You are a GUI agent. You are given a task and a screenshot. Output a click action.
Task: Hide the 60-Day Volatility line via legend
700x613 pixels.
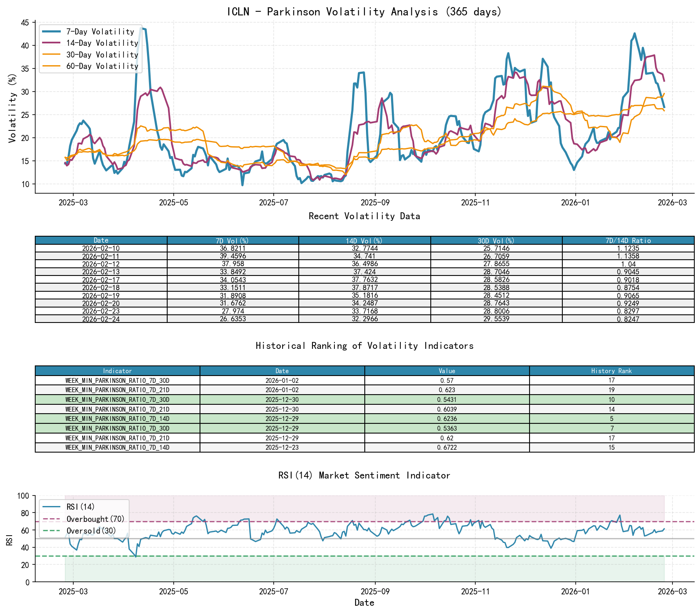click(102, 66)
